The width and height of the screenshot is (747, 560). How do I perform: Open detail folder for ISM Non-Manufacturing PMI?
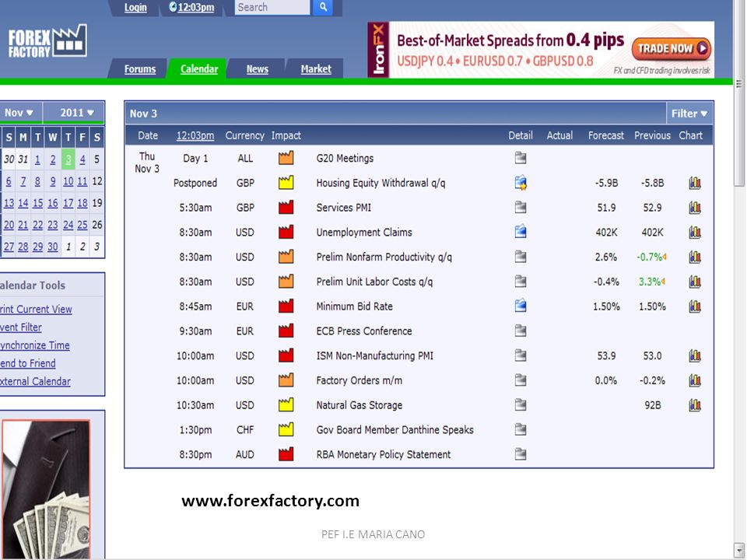(x=521, y=355)
